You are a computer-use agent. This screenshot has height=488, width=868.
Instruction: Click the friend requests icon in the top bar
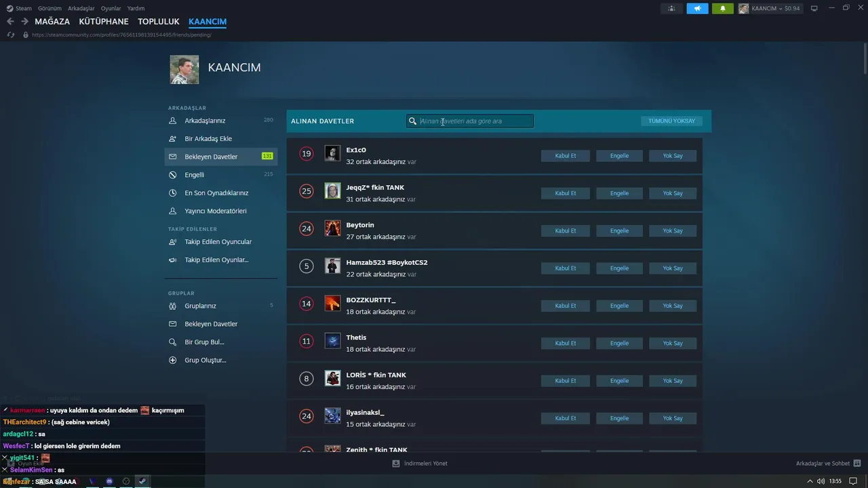[x=671, y=8]
